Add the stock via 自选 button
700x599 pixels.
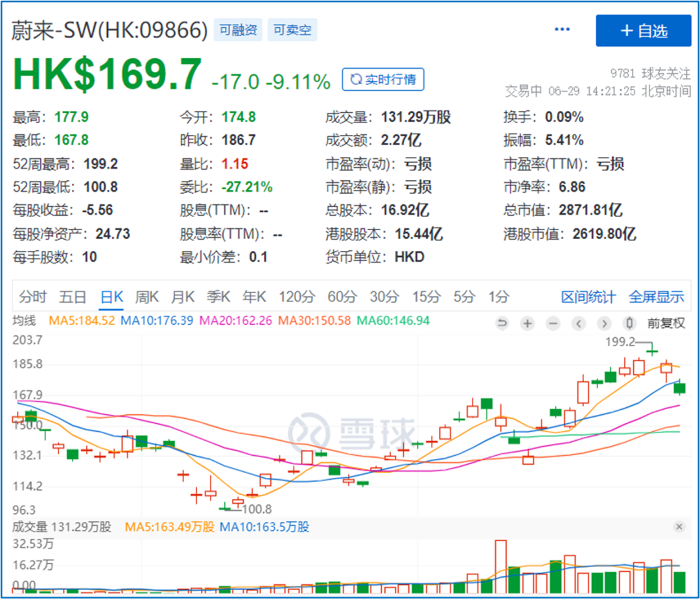pos(644,30)
